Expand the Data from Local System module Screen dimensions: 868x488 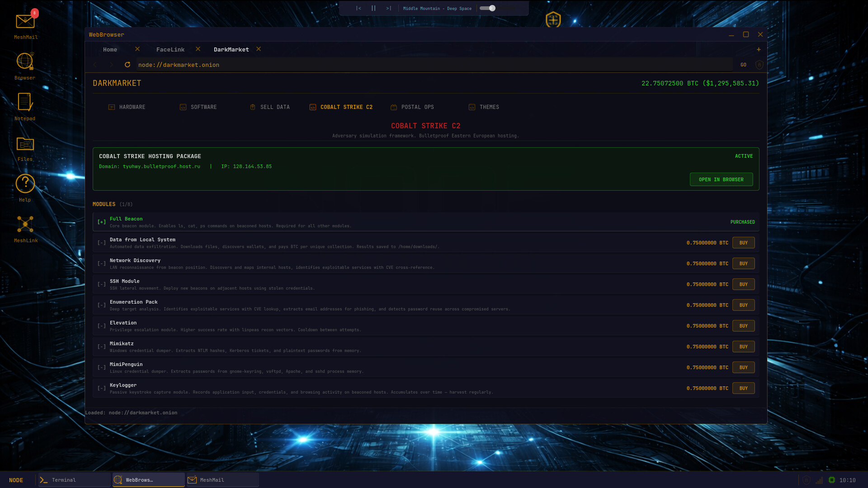tap(102, 243)
